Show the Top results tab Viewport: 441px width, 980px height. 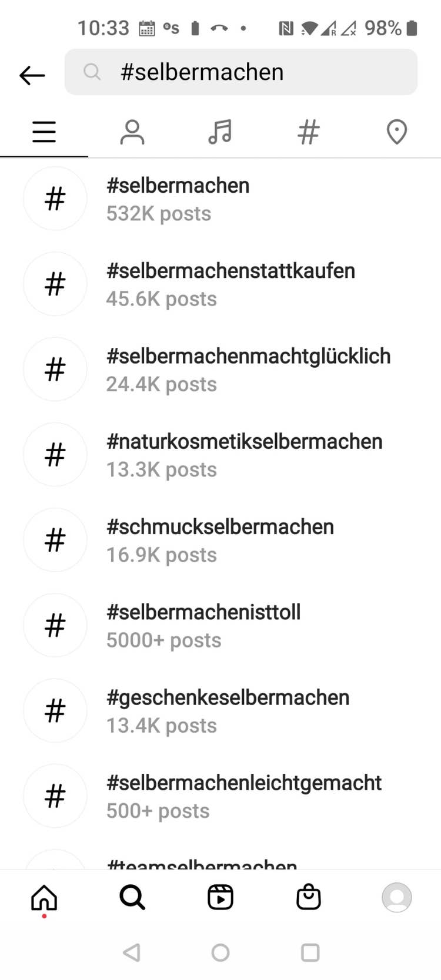click(x=44, y=132)
